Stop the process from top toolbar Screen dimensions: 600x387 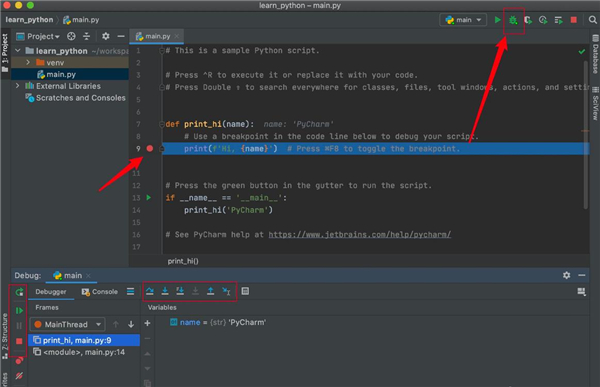pos(573,20)
